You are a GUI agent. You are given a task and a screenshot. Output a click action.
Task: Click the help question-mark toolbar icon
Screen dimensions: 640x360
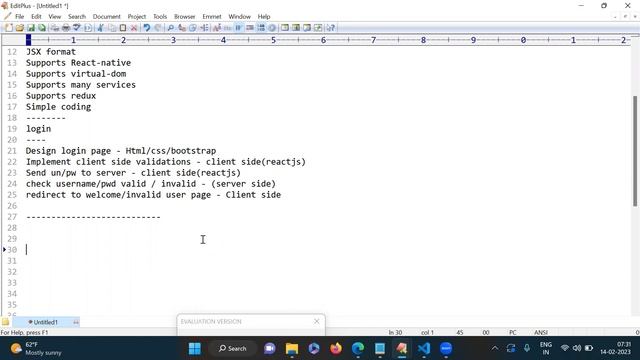(331, 28)
